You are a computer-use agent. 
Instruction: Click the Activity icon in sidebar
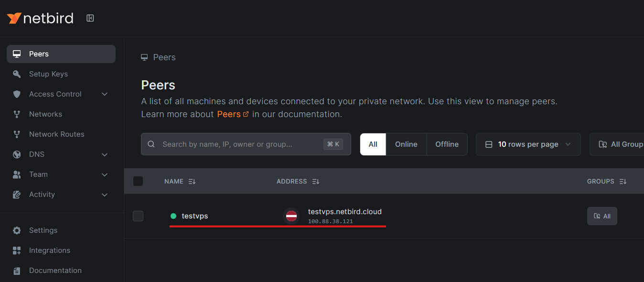click(x=17, y=195)
